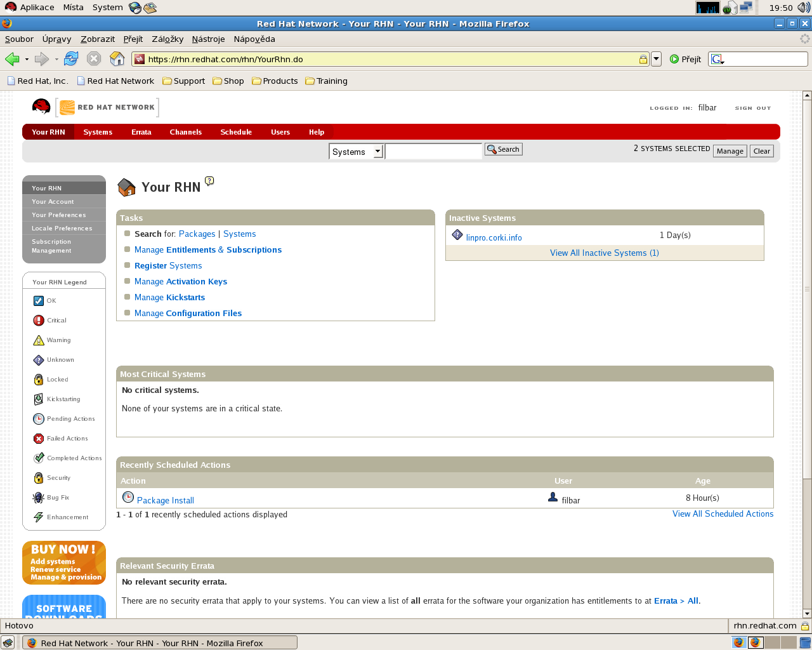The image size is (812, 650).
Task: Click the Enhancement lightning legend icon
Action: click(x=39, y=517)
